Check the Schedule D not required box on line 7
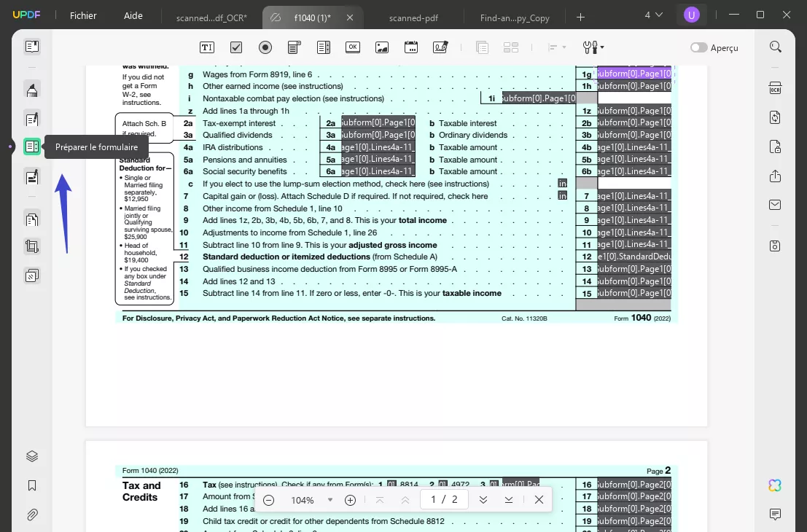 562,195
